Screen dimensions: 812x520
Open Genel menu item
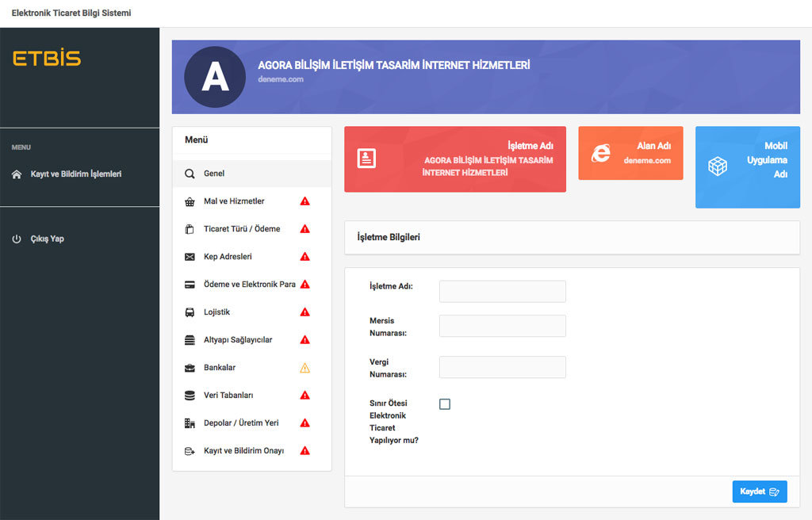tap(214, 174)
